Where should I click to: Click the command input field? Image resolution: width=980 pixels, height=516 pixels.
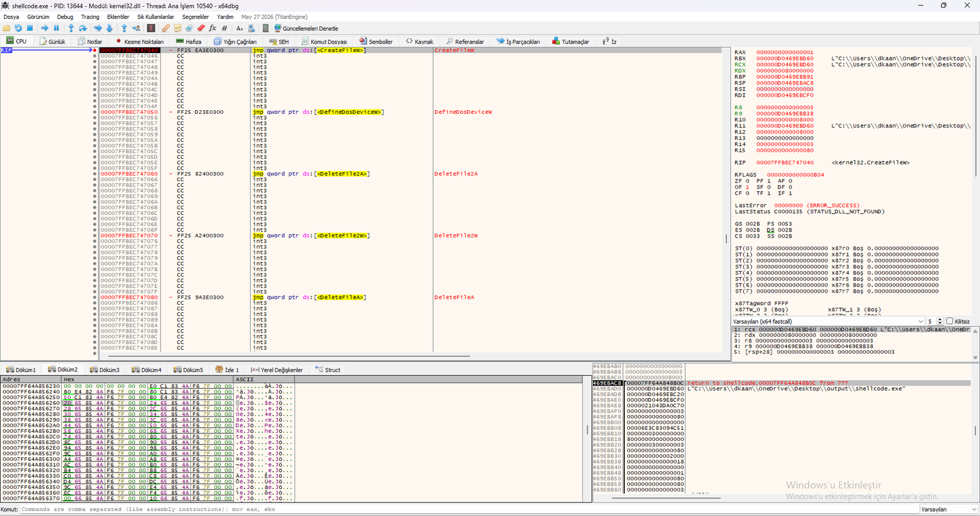click(x=469, y=509)
